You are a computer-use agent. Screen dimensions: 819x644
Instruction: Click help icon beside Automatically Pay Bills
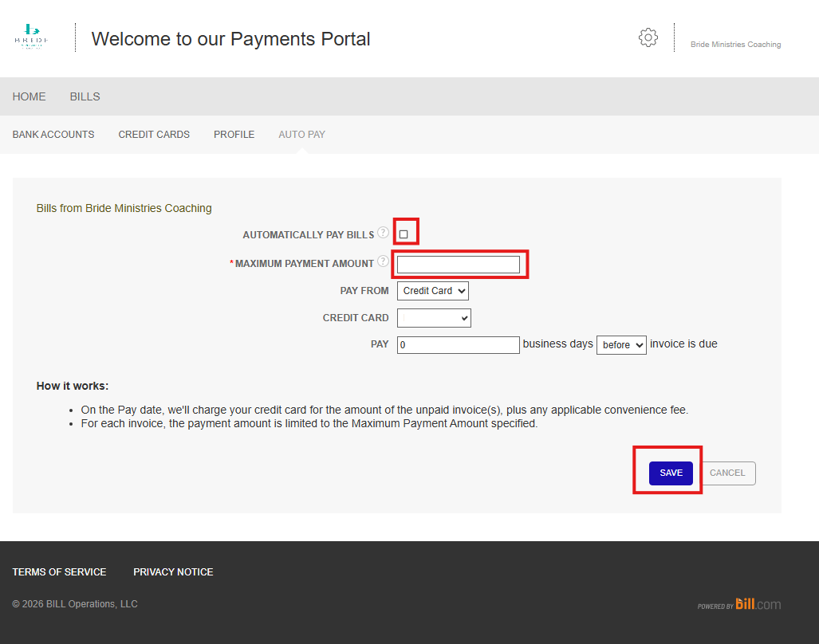pos(383,232)
